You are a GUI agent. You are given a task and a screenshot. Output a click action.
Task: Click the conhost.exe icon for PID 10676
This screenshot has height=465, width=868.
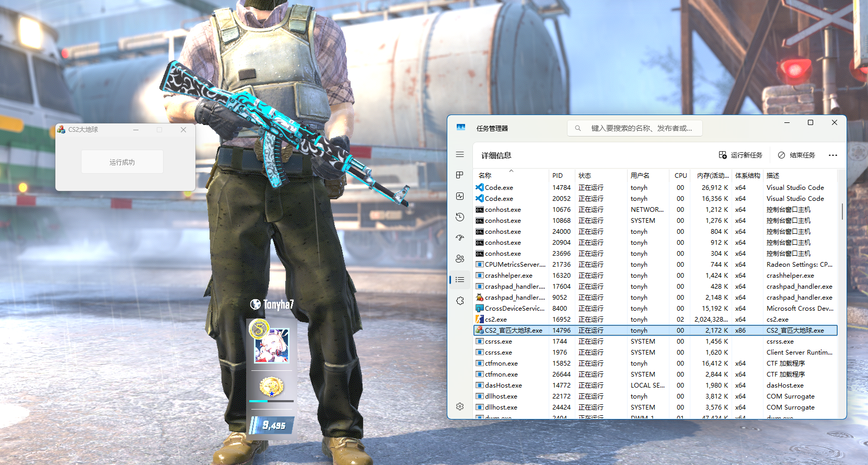tap(479, 210)
